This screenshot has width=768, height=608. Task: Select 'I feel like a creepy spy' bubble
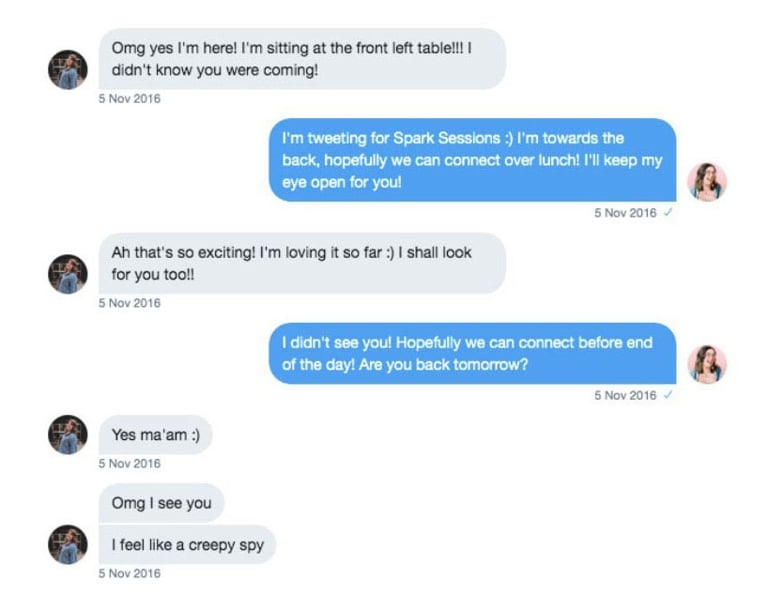point(188,544)
